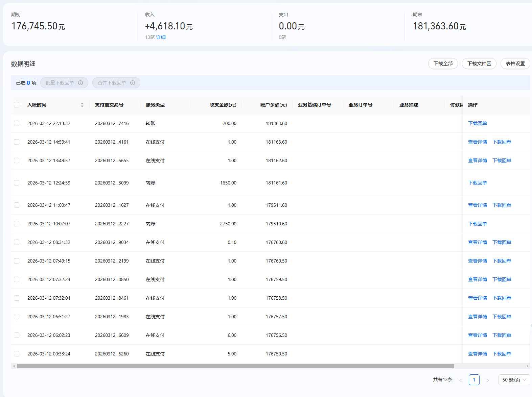Select the 22:13:32 transaction checkbox
Viewport: 532px width, 397px height.
[x=17, y=123]
